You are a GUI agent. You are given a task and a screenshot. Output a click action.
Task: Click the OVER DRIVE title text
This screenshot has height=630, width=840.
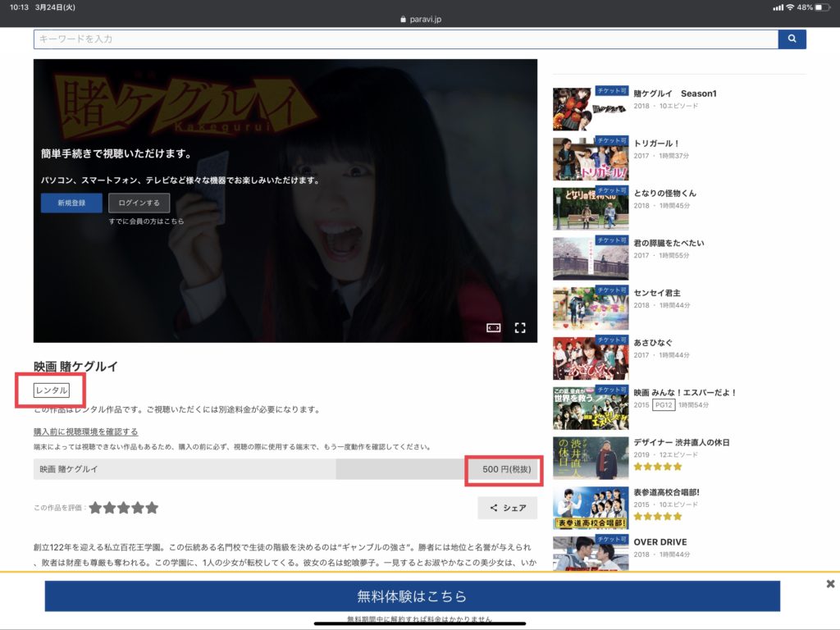click(660, 542)
